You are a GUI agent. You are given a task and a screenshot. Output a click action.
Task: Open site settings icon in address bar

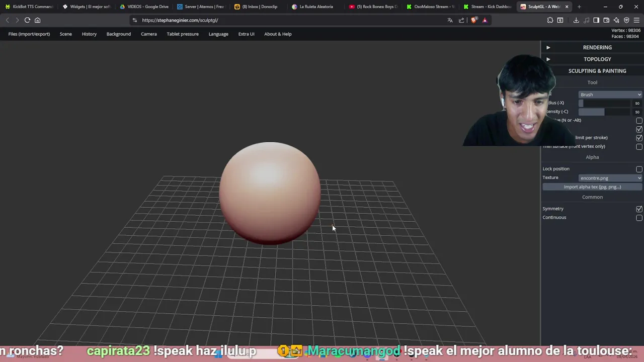coord(134,20)
